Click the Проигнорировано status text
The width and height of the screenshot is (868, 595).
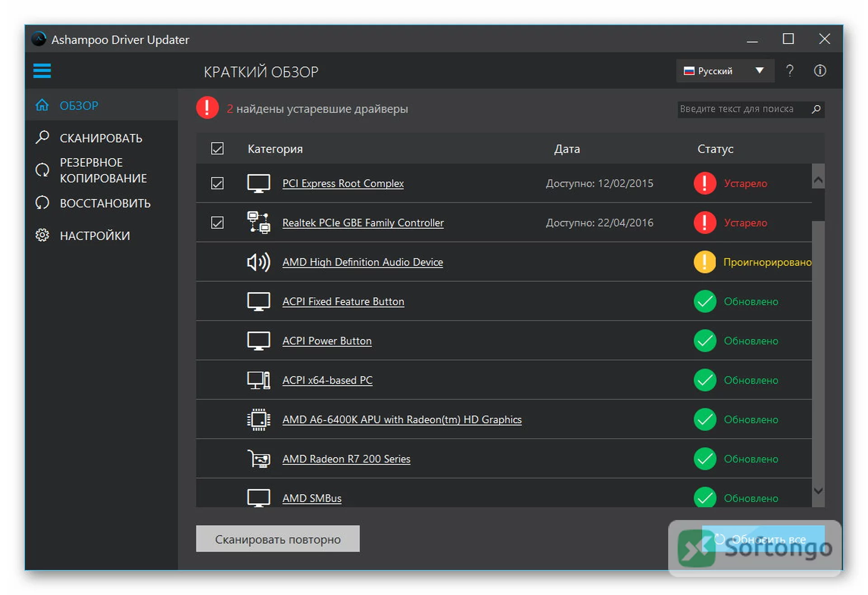767,262
